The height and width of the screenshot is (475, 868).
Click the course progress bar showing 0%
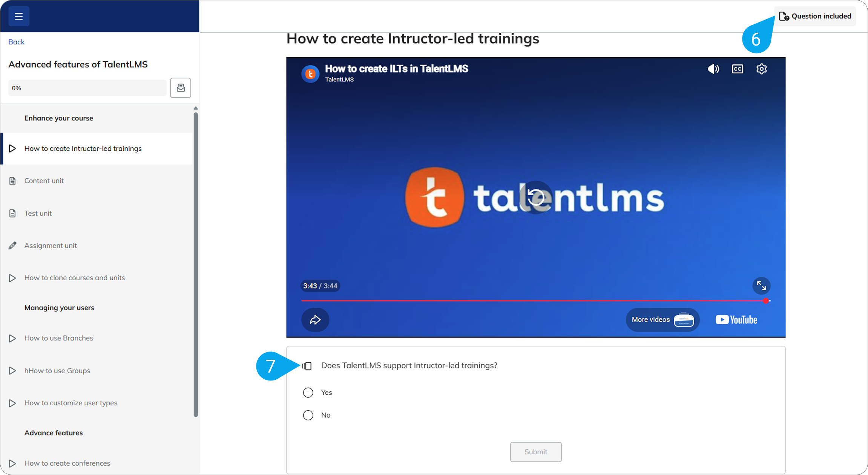click(x=87, y=88)
